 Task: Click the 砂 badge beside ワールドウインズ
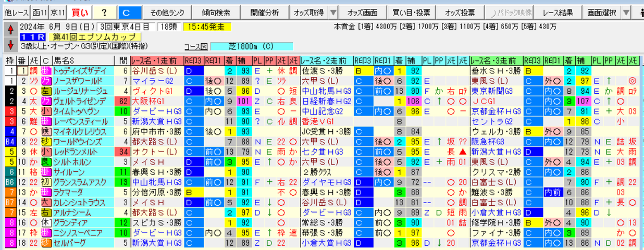coord(45,141)
